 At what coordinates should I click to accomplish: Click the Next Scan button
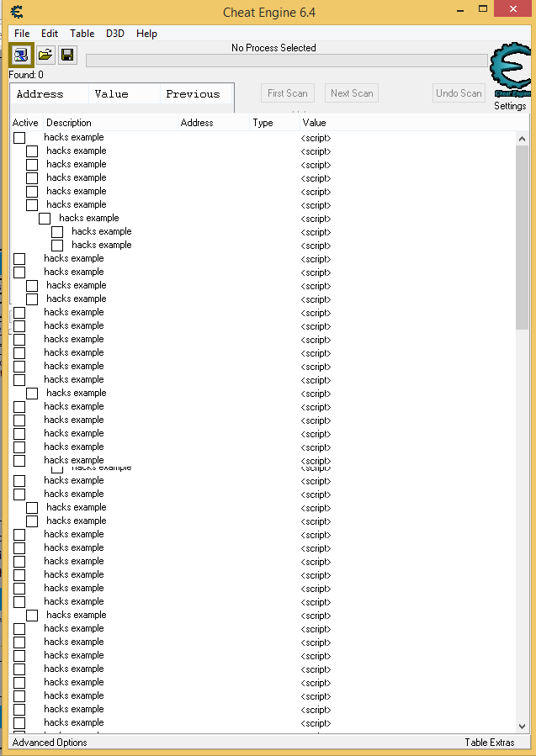tap(352, 93)
